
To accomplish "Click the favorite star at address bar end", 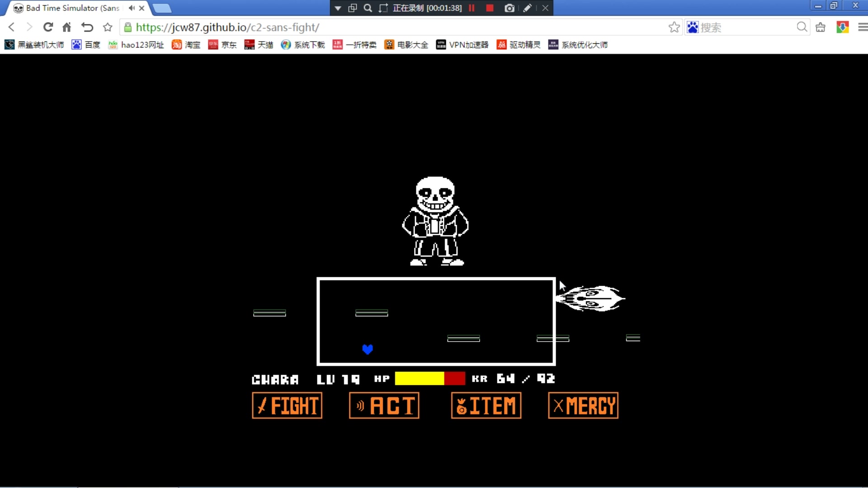I will 674,27.
